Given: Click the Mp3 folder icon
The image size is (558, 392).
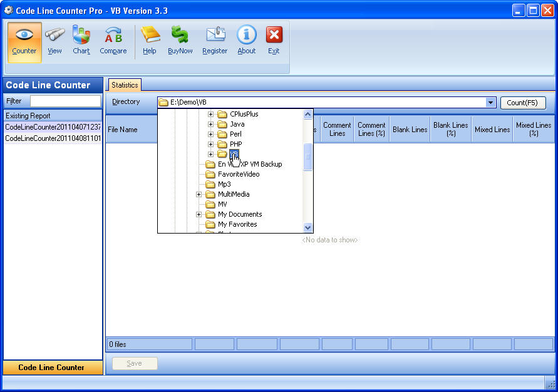Looking at the screenshot, I should pyautogui.click(x=210, y=184).
